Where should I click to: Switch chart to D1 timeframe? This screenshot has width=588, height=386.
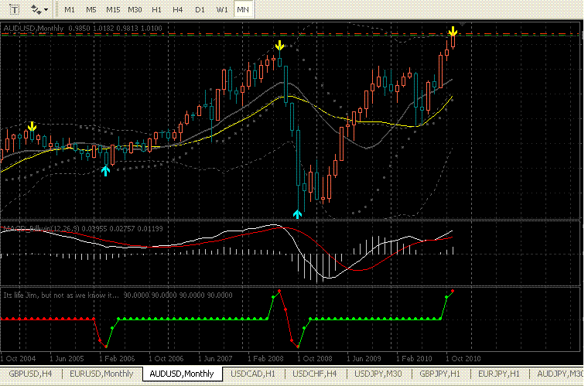click(x=200, y=10)
